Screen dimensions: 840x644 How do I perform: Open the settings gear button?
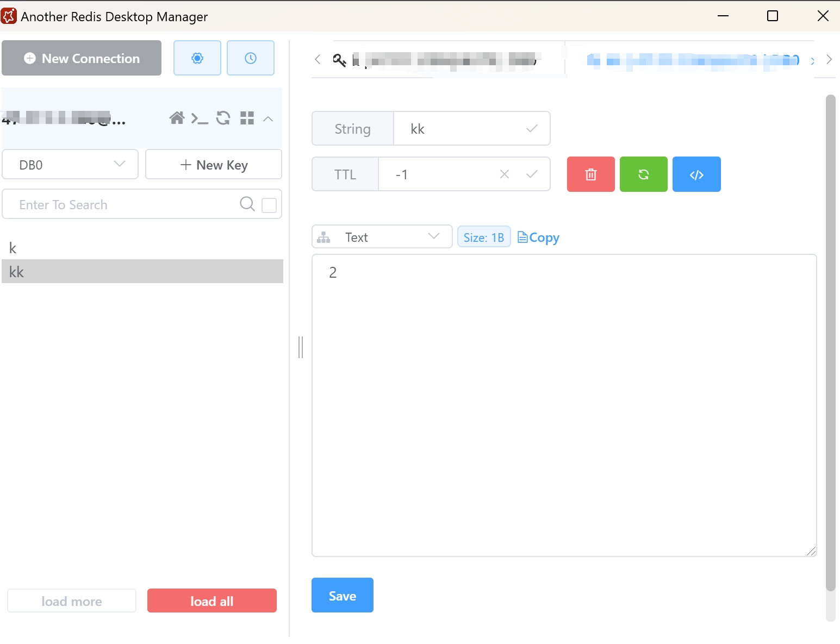[197, 58]
